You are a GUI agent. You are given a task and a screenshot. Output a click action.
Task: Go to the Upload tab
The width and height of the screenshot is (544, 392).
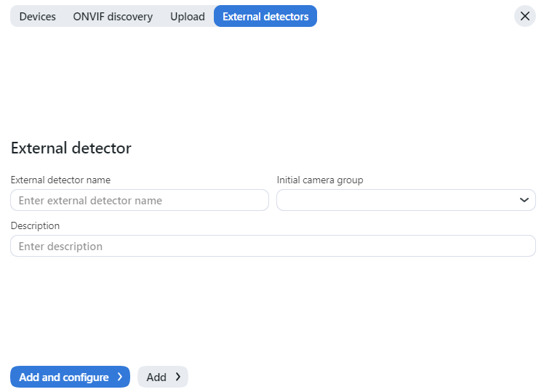188,16
